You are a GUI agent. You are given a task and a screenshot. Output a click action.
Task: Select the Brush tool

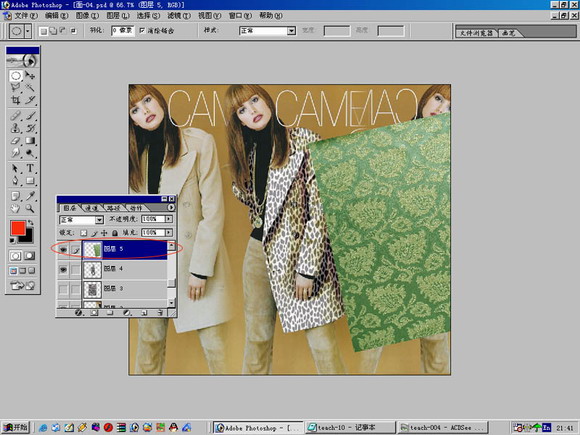(30, 116)
